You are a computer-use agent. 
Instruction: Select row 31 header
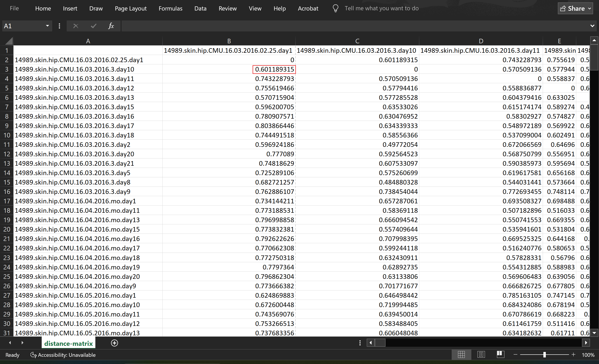pos(7,333)
